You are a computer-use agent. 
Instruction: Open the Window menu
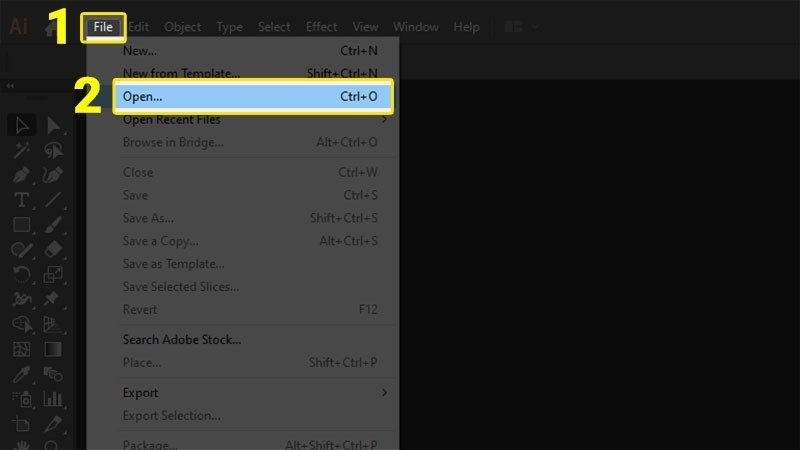[415, 27]
